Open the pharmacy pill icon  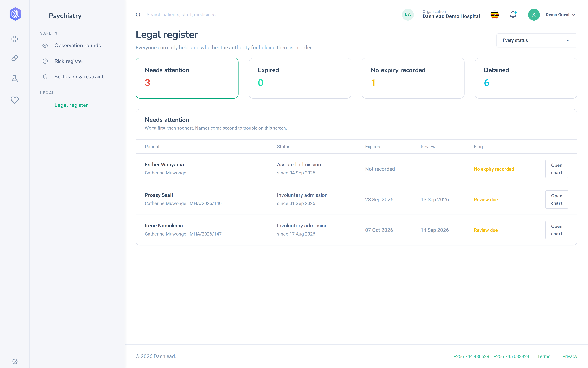[x=15, y=58]
